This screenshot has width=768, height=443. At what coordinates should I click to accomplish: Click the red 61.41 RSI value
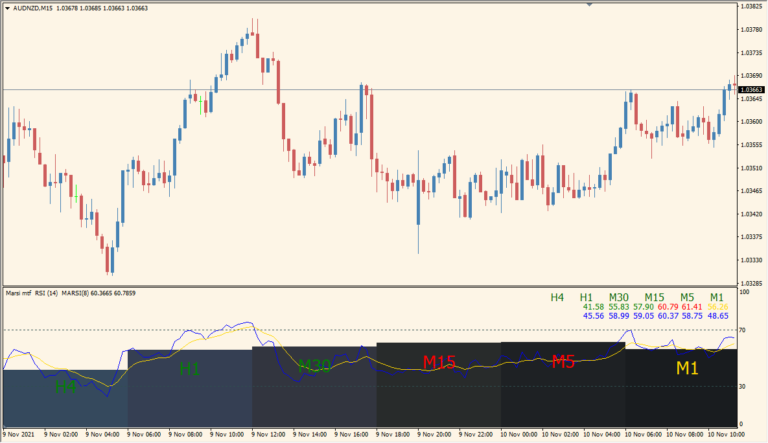(691, 307)
